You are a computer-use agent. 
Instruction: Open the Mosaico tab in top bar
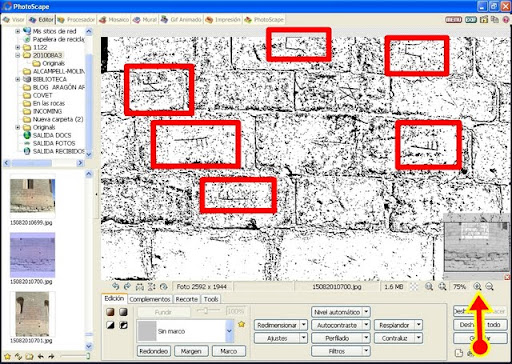coord(114,20)
